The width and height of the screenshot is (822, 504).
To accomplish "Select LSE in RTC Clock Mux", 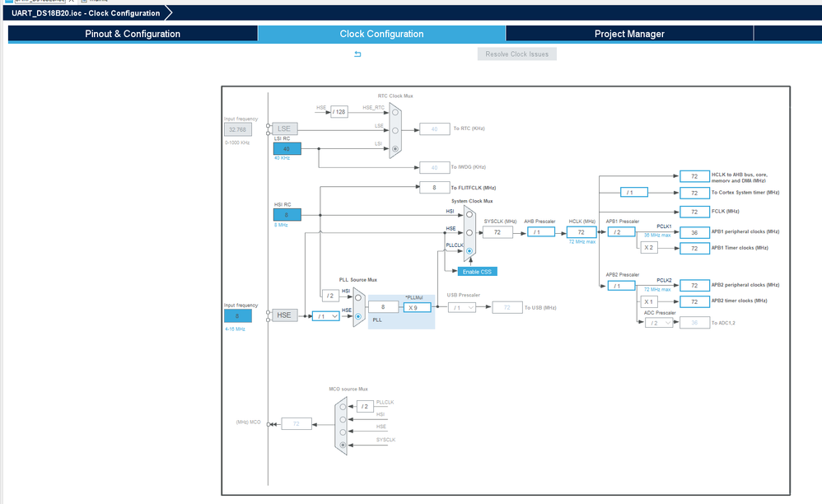I will coord(395,130).
